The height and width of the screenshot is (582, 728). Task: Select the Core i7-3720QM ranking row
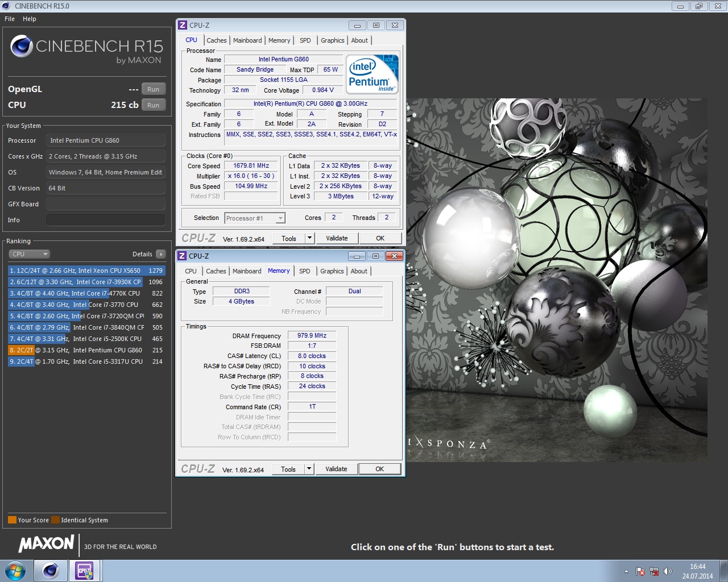pyautogui.click(x=86, y=316)
